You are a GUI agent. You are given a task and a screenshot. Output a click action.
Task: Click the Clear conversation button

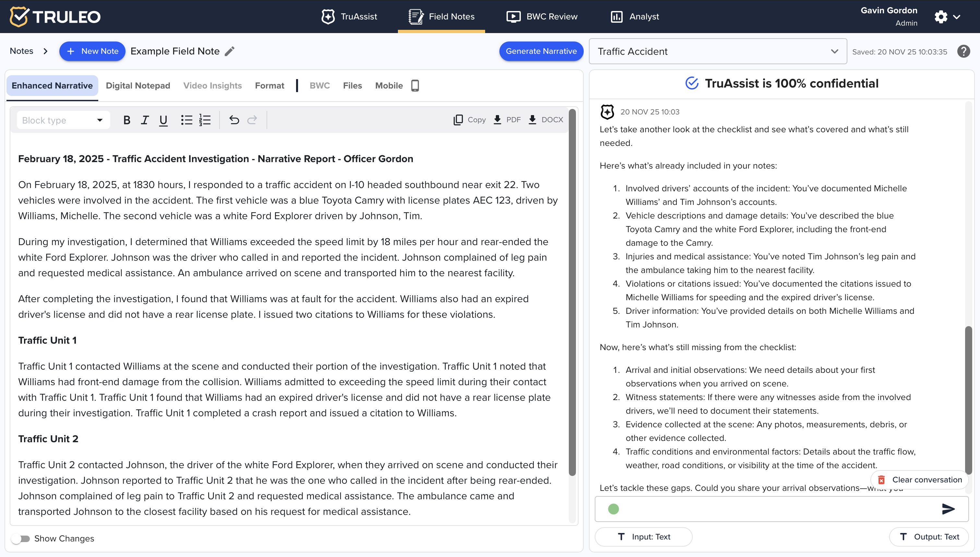[x=921, y=480]
